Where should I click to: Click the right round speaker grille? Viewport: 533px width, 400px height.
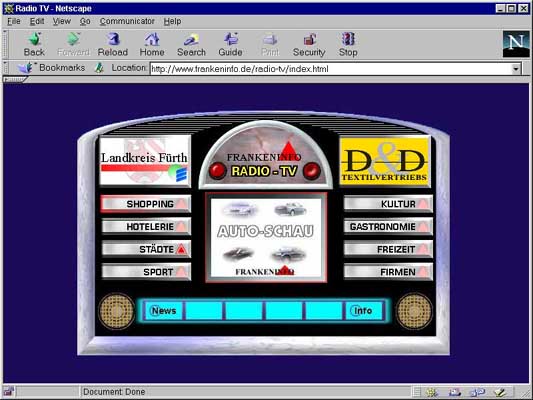pos(414,311)
